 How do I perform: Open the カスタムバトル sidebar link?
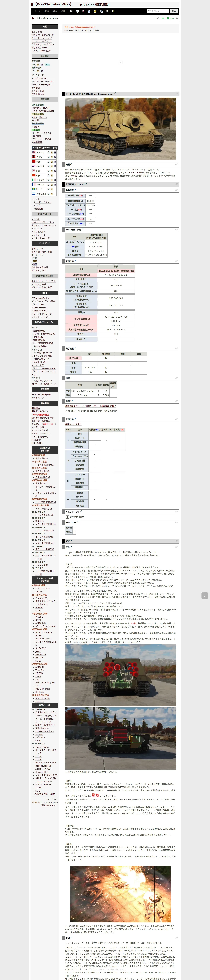tap(38, 232)
